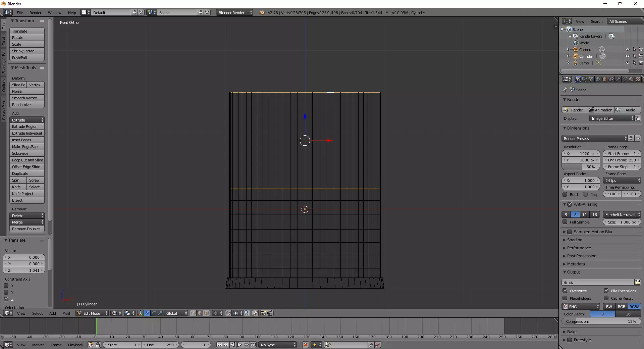The width and height of the screenshot is (644, 349).
Task: Expand the Performance panel
Action: pyautogui.click(x=579, y=248)
